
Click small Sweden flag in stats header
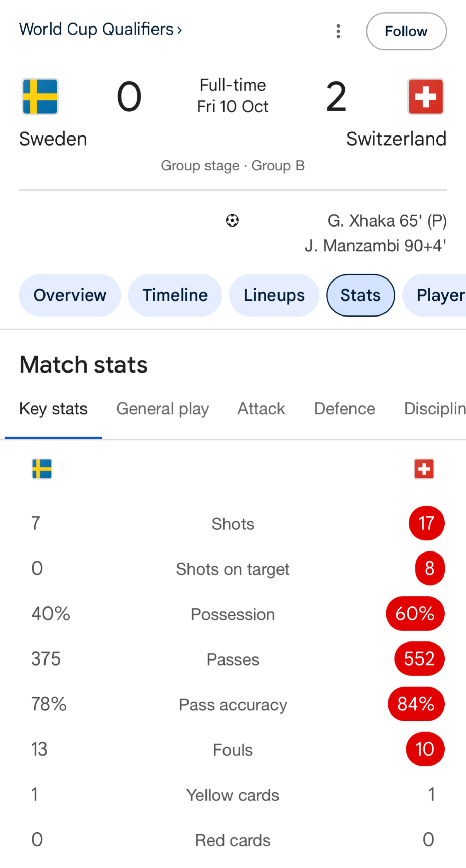(x=42, y=469)
